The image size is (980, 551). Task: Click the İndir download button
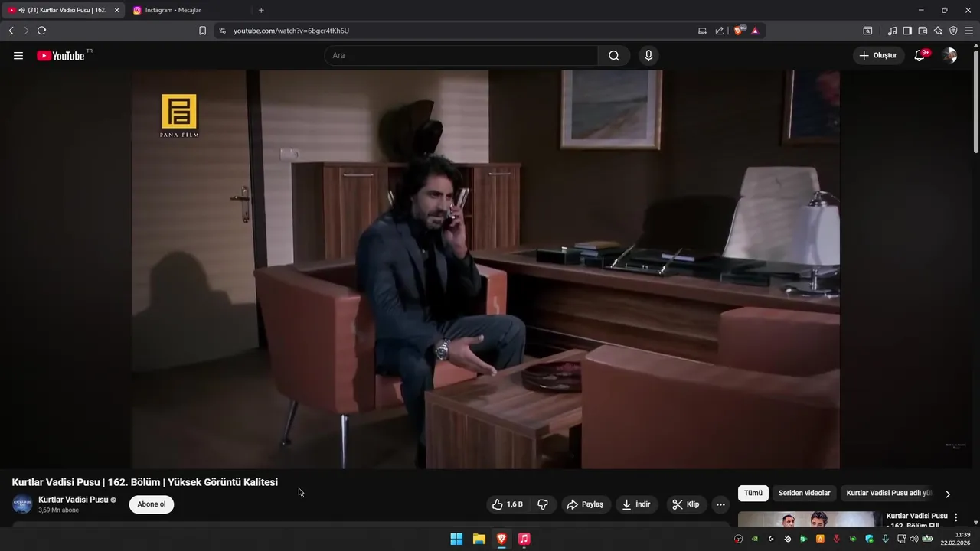click(636, 504)
